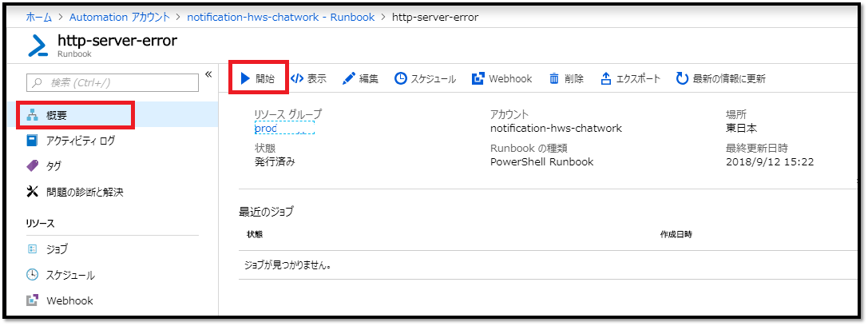Click 削除 trash delete button

[565, 78]
